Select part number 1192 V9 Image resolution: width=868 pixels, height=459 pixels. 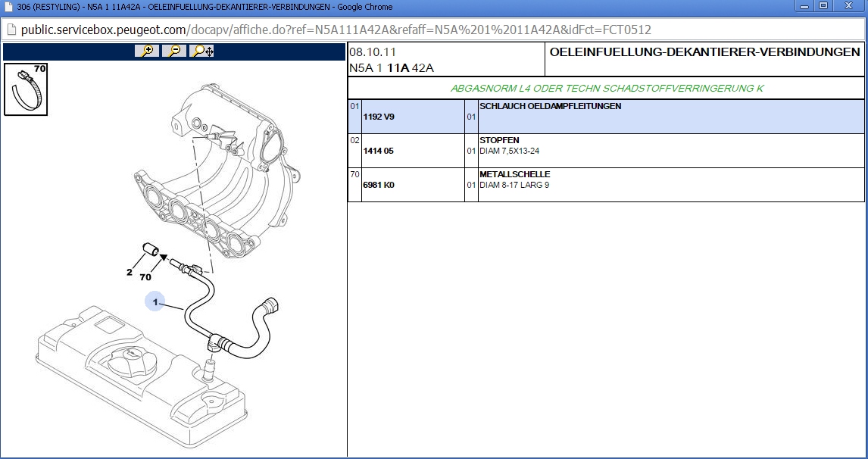click(x=379, y=117)
